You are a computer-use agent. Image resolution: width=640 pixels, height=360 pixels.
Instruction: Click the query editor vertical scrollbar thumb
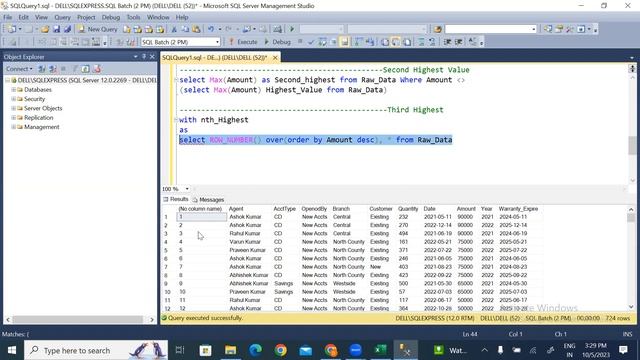632,146
